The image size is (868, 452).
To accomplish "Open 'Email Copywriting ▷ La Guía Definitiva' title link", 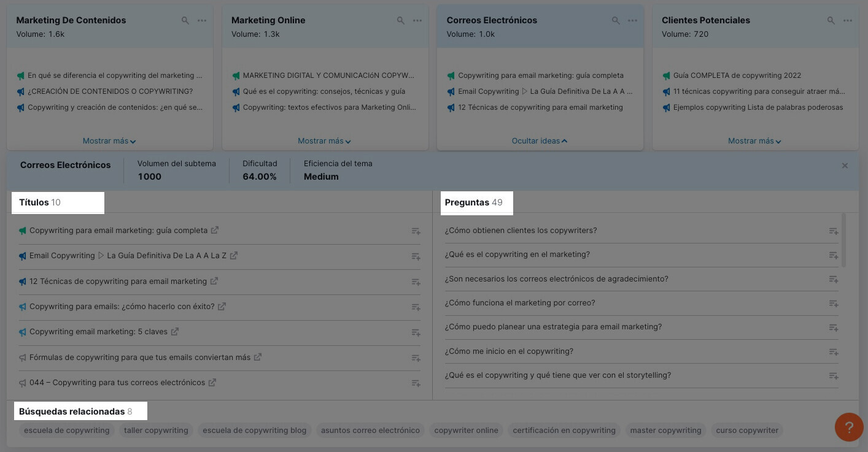I will [128, 256].
